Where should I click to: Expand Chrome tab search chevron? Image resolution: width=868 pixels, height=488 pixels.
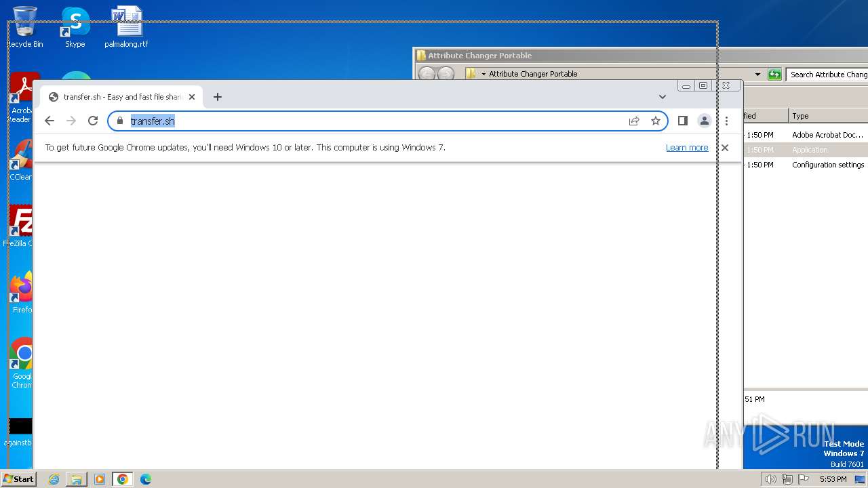click(x=663, y=97)
